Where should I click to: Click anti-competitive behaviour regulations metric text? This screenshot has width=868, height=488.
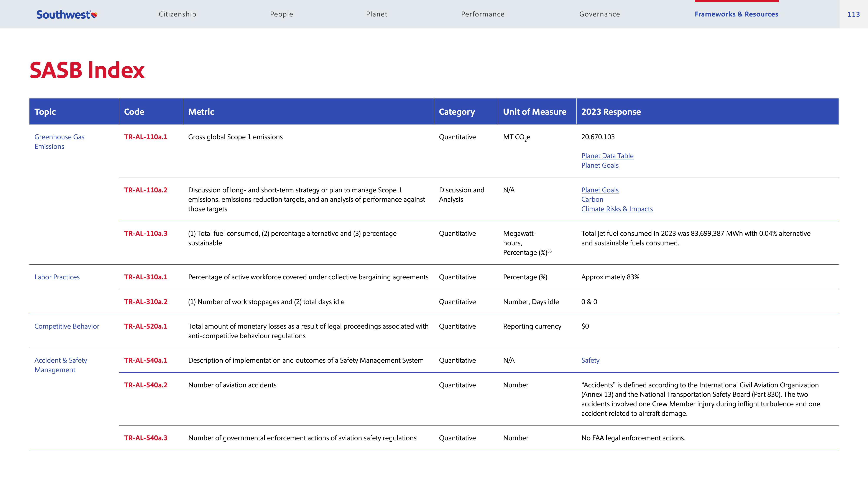(x=308, y=331)
